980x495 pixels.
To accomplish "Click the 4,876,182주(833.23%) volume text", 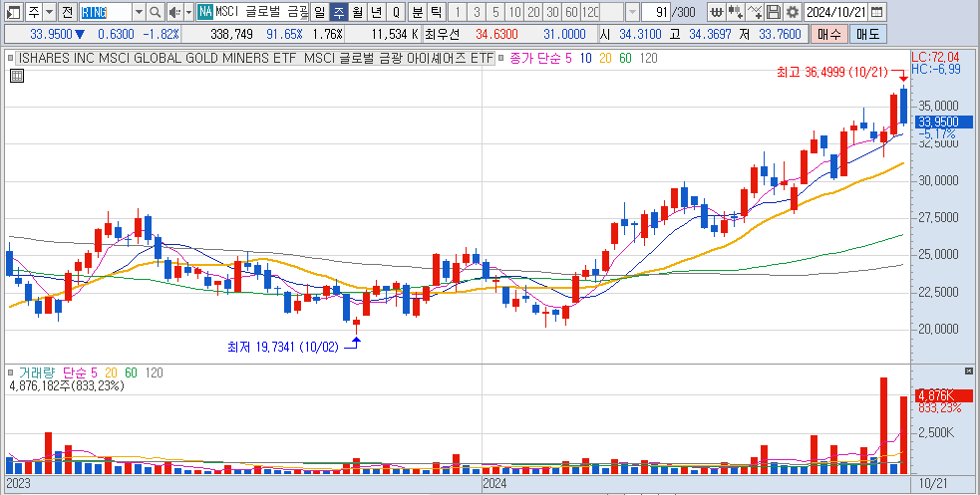I will tap(67, 385).
